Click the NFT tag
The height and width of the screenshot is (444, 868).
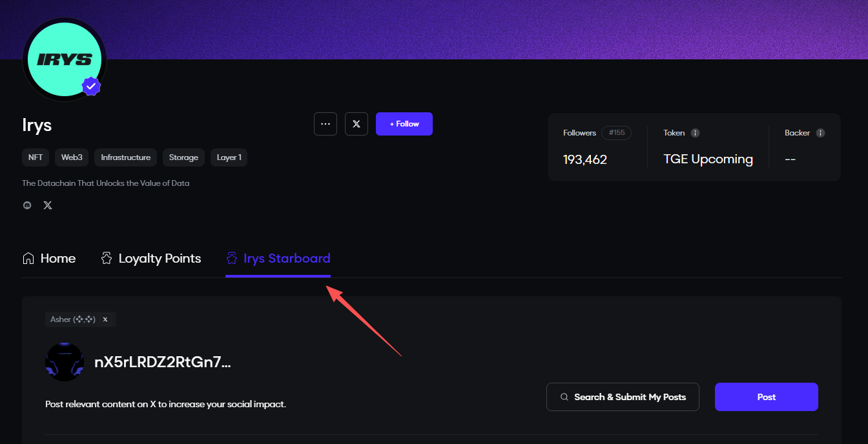pos(36,157)
